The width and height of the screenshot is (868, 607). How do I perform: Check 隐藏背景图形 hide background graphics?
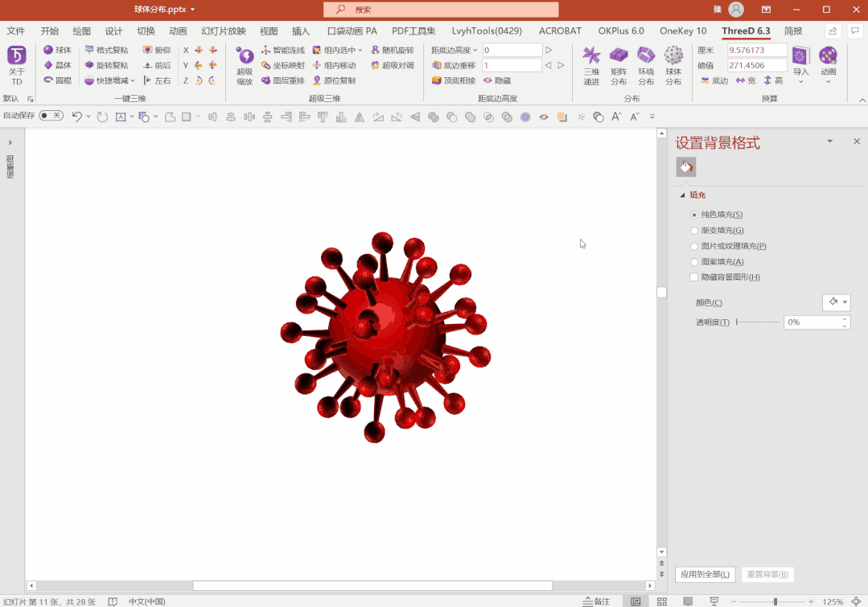(694, 277)
